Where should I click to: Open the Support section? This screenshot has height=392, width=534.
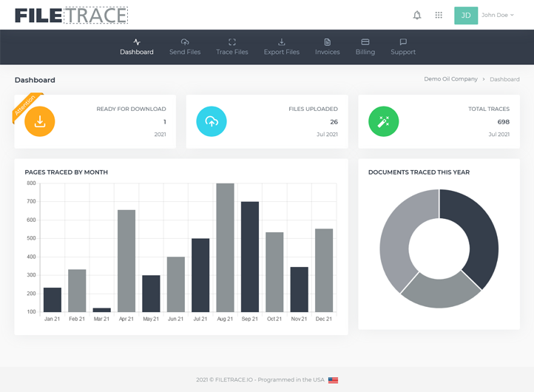[403, 47]
